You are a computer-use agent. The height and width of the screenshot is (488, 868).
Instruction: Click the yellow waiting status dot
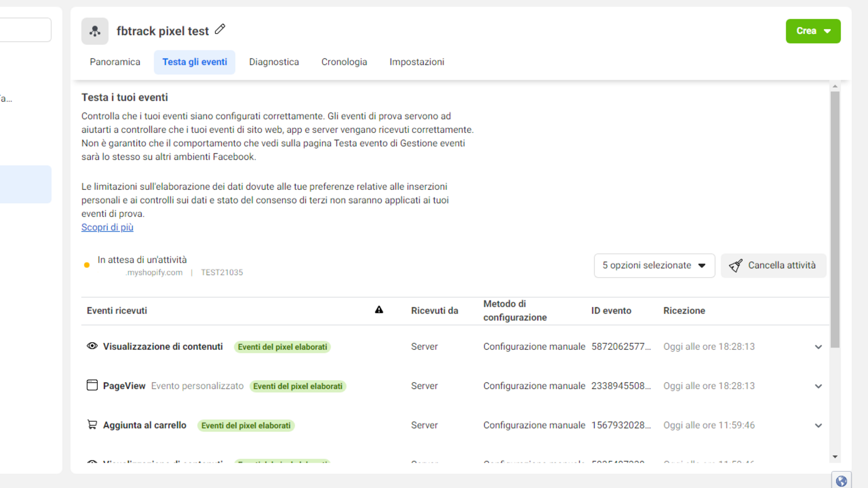click(87, 265)
